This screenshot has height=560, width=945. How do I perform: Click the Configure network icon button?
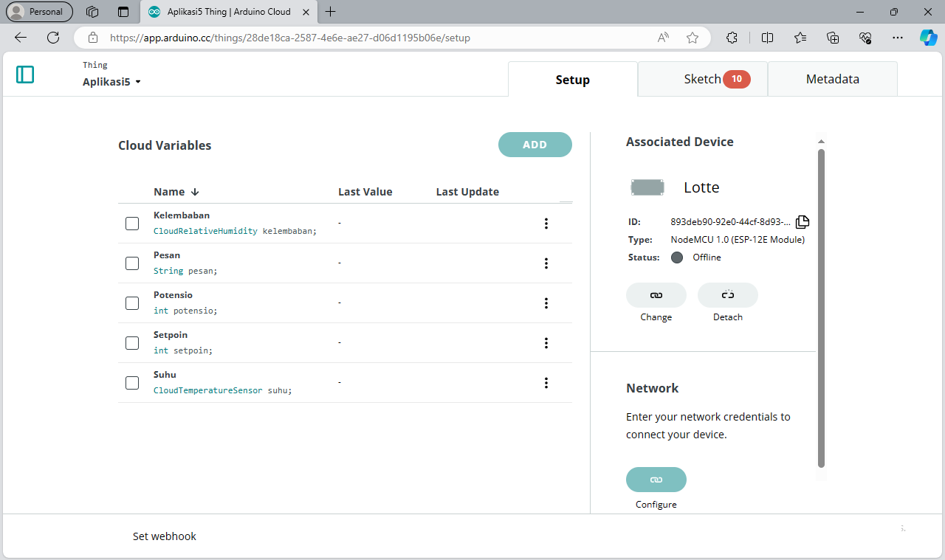pyautogui.click(x=656, y=480)
